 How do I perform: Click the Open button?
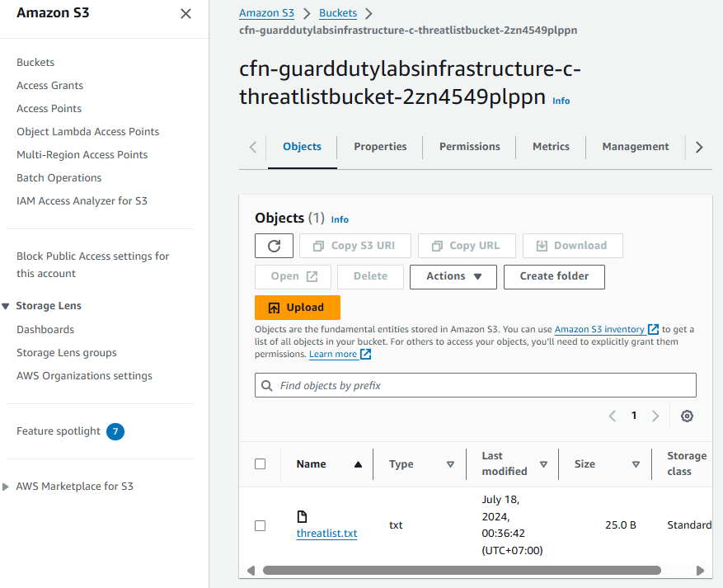[x=293, y=277]
